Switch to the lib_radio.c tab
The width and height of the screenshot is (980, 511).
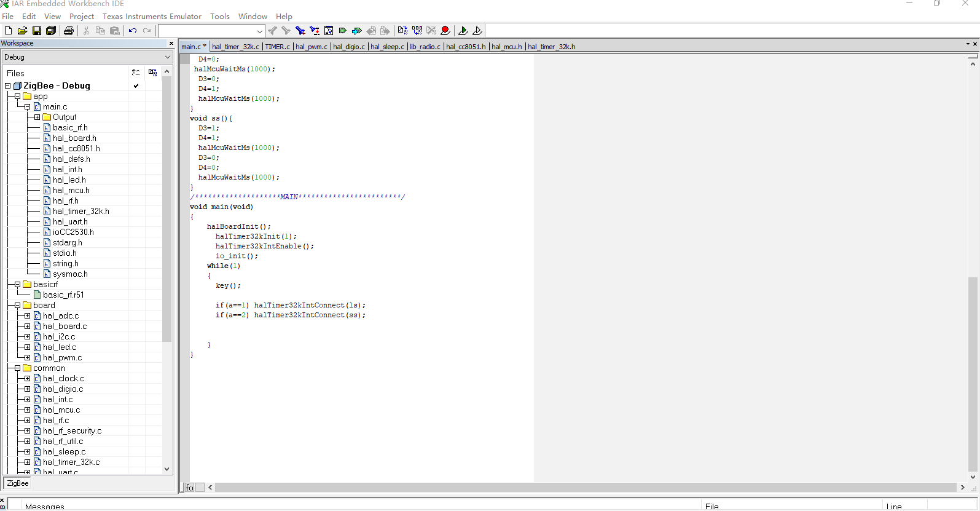coord(425,47)
